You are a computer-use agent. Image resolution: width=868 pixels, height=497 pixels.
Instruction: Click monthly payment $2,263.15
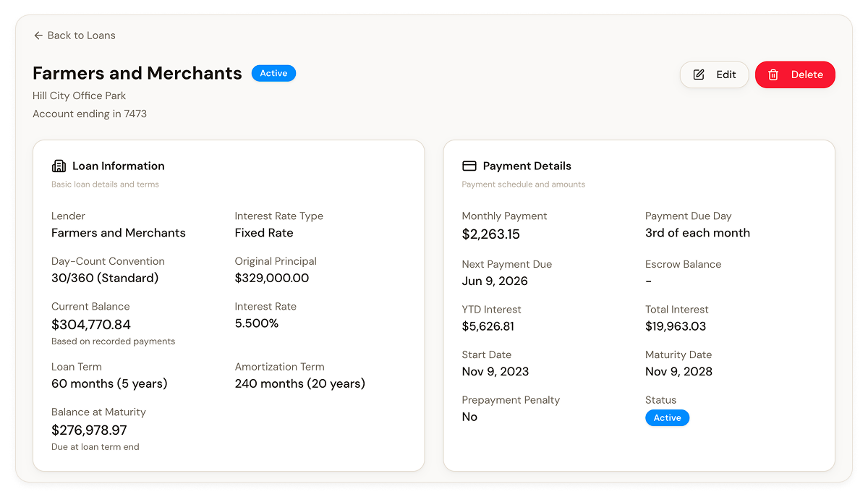click(x=491, y=234)
